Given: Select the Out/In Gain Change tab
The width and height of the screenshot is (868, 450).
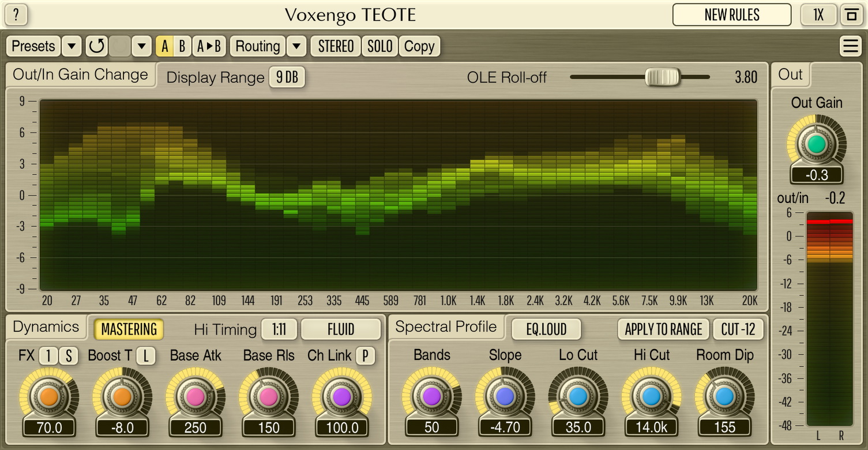Looking at the screenshot, I should pos(80,74).
